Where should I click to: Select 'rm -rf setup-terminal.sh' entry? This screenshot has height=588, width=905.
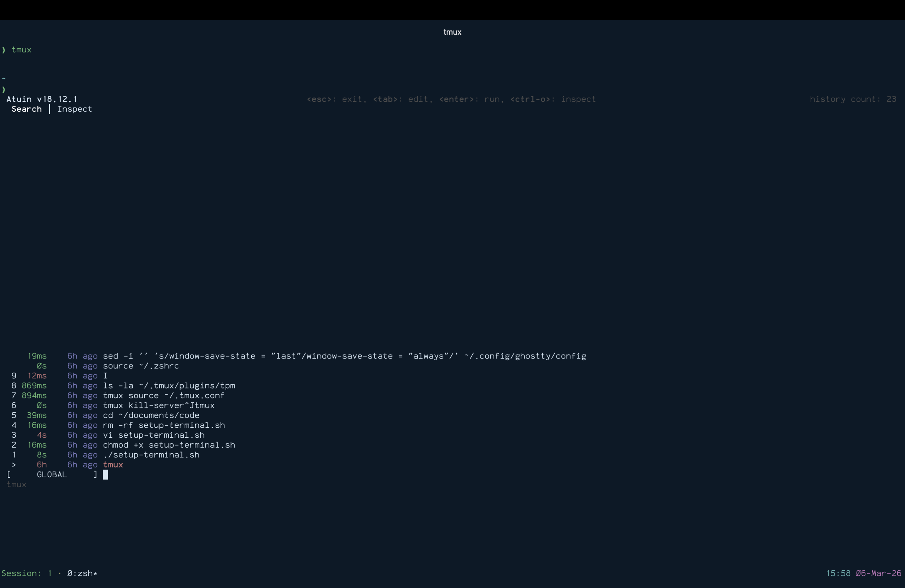point(164,425)
